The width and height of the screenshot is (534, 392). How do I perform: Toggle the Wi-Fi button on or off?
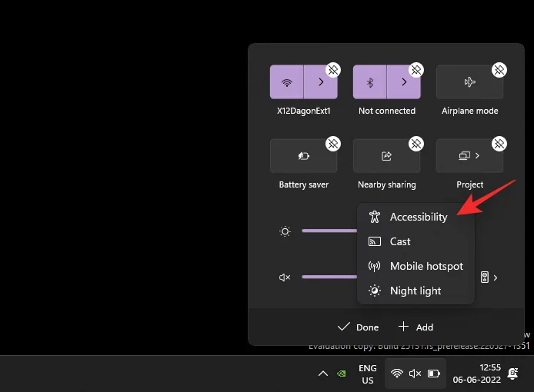click(x=287, y=82)
